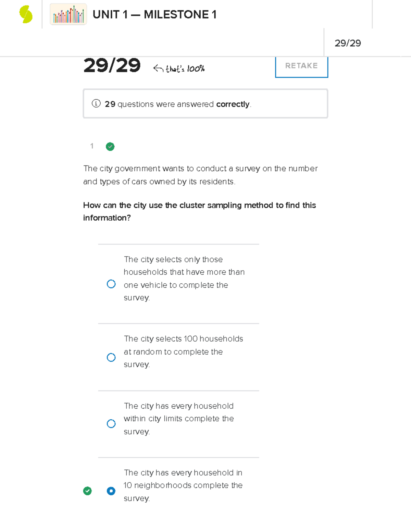This screenshot has width=411, height=532.
Task: Click the Unit 1 — Milestone 1 title
Action: [154, 15]
